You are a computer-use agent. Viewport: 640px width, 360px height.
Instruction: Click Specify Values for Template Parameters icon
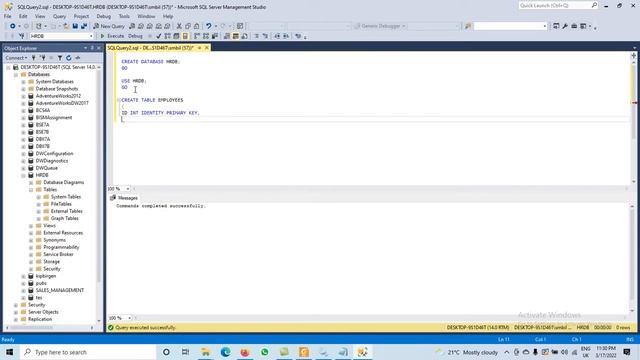(298, 36)
